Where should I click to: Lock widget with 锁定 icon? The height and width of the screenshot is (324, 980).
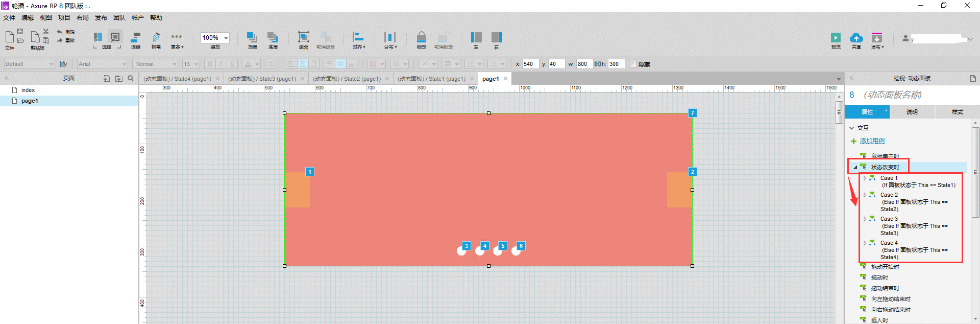(x=422, y=40)
